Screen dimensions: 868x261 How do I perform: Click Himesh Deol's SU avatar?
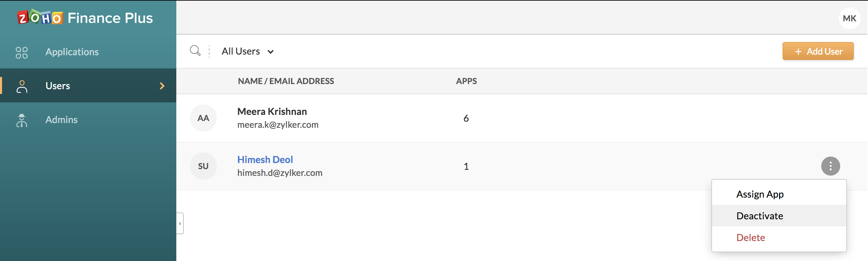point(203,166)
